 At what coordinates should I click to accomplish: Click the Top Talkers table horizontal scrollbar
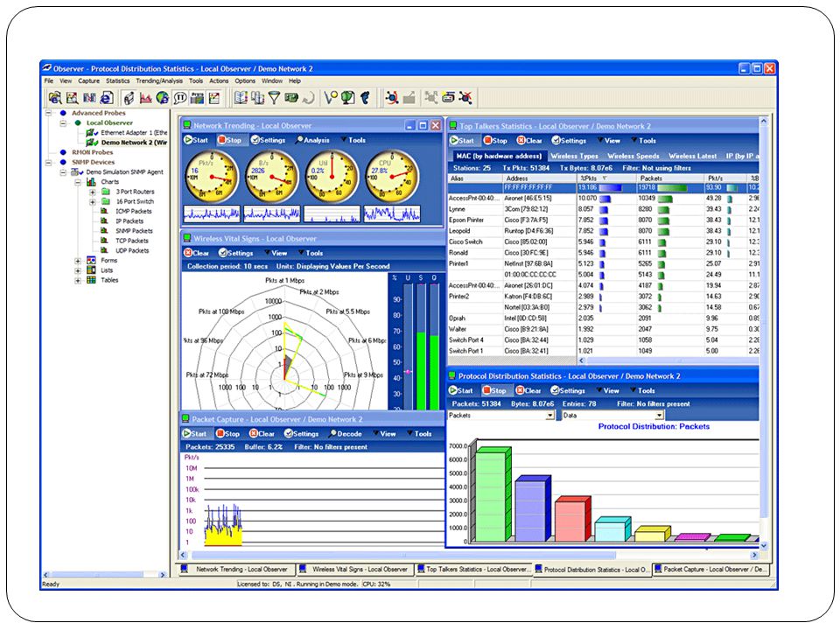tap(668, 360)
